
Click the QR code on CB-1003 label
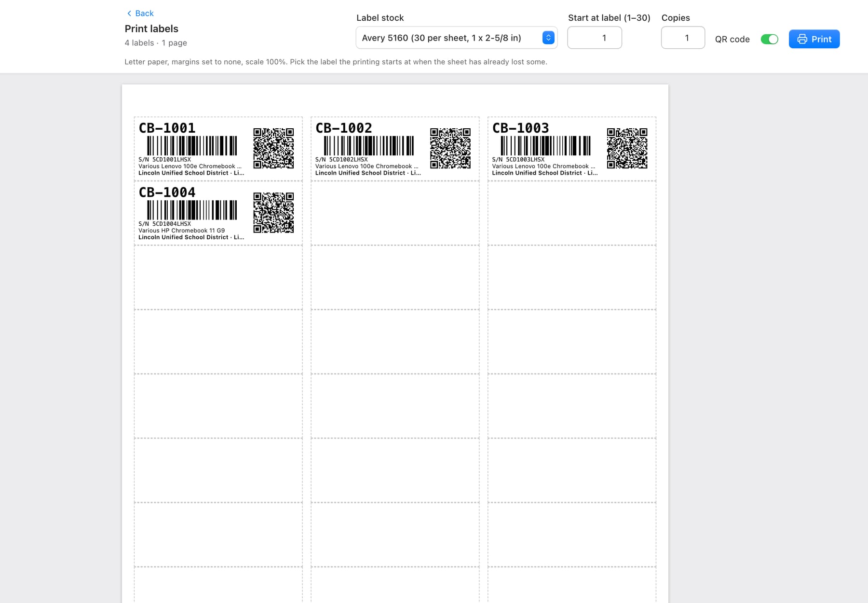[x=627, y=148]
